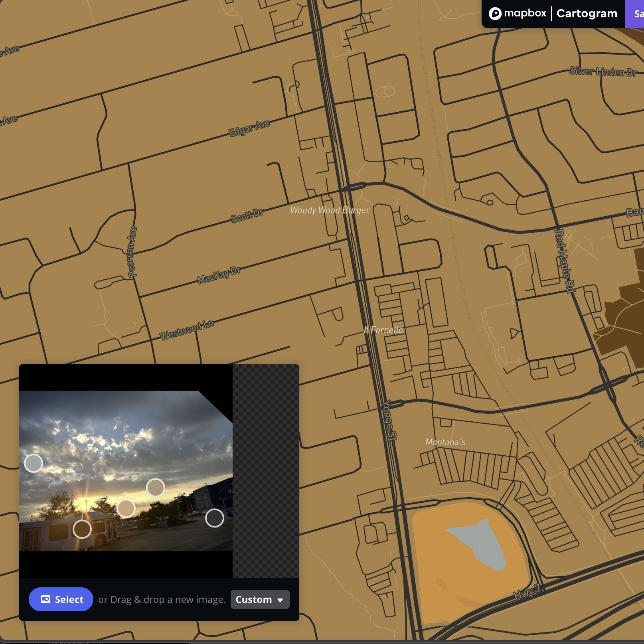This screenshot has width=644, height=644.
Task: Click the rightmost sampler circle on the photo
Action: 215,518
